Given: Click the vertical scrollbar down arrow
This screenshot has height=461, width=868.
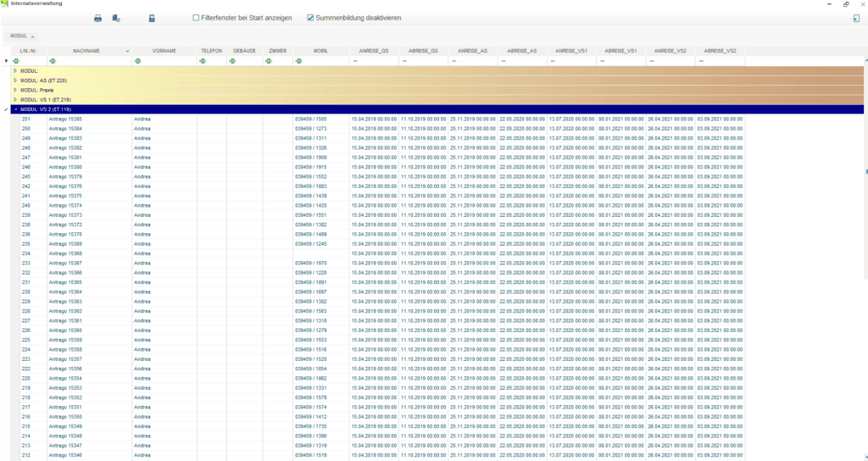Looking at the screenshot, I should [865, 457].
